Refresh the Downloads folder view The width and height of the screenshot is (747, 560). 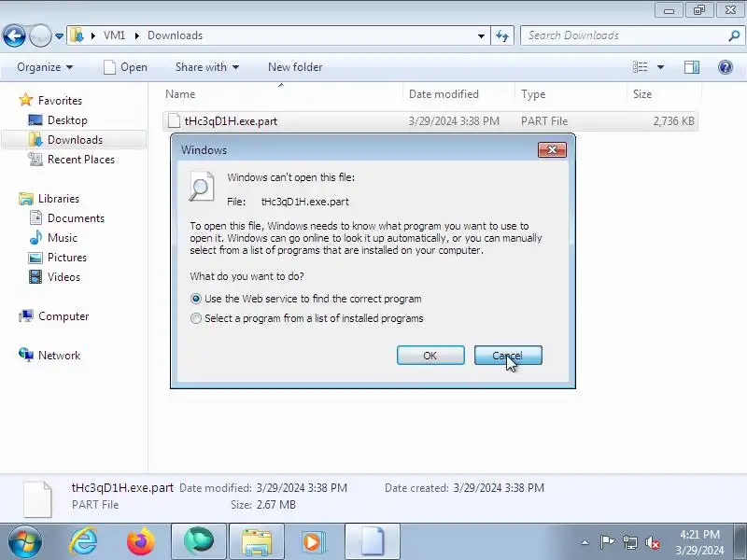click(502, 35)
